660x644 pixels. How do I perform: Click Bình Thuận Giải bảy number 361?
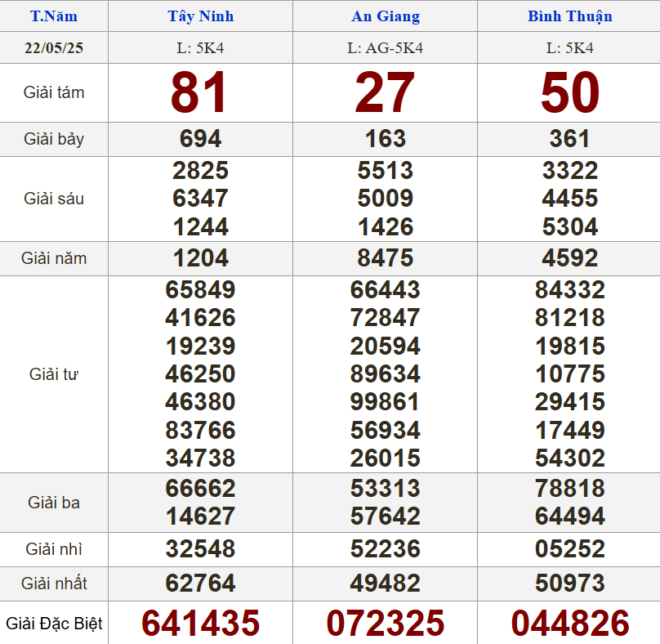pos(569,139)
